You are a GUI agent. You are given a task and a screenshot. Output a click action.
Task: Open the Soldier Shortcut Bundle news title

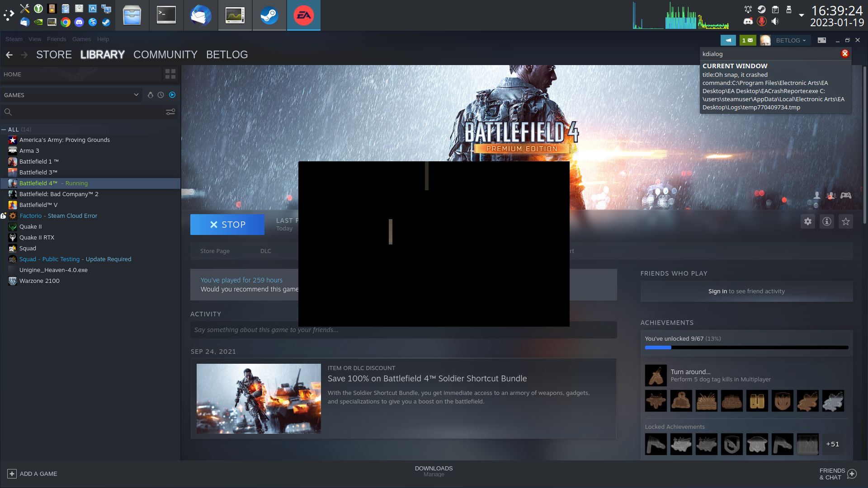point(427,379)
